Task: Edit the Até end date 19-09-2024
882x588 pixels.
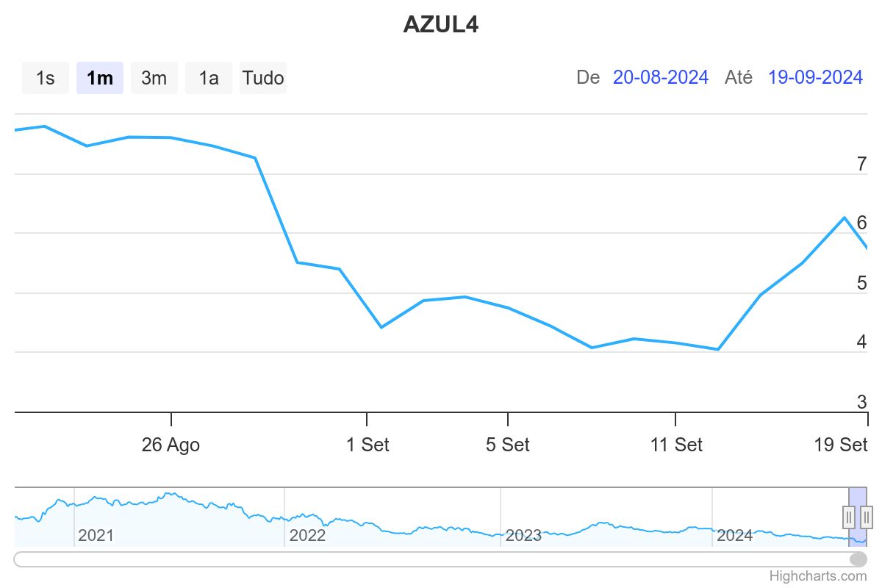Action: [x=815, y=77]
